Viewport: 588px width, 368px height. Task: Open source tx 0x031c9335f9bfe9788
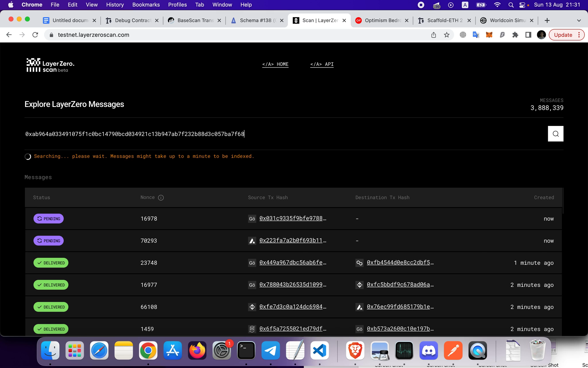coord(293,218)
